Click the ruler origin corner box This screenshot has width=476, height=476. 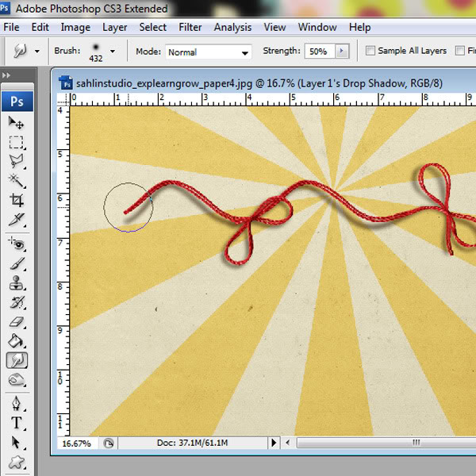[x=63, y=99]
